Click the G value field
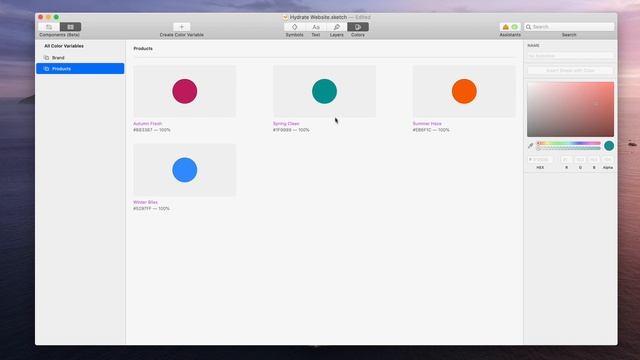The width and height of the screenshot is (640, 360). point(580,160)
